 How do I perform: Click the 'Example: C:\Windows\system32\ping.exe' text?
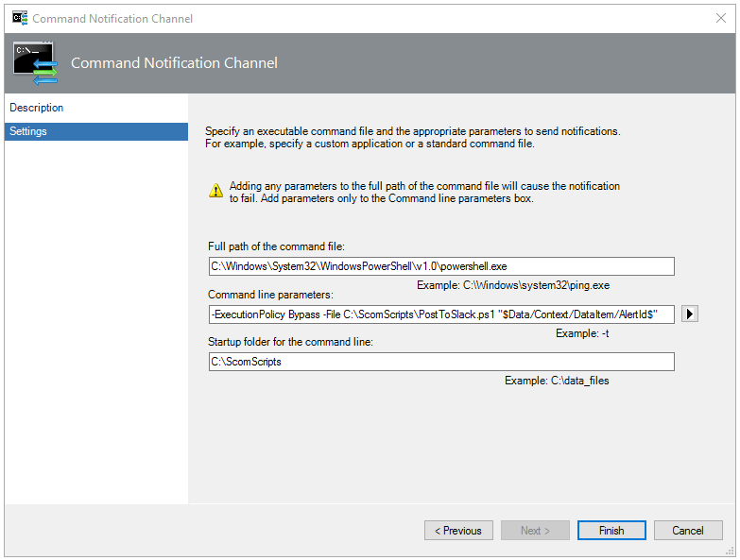click(513, 285)
